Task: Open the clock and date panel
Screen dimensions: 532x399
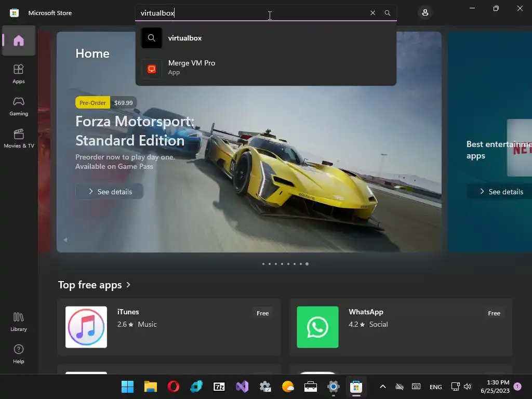Action: [x=495, y=387]
